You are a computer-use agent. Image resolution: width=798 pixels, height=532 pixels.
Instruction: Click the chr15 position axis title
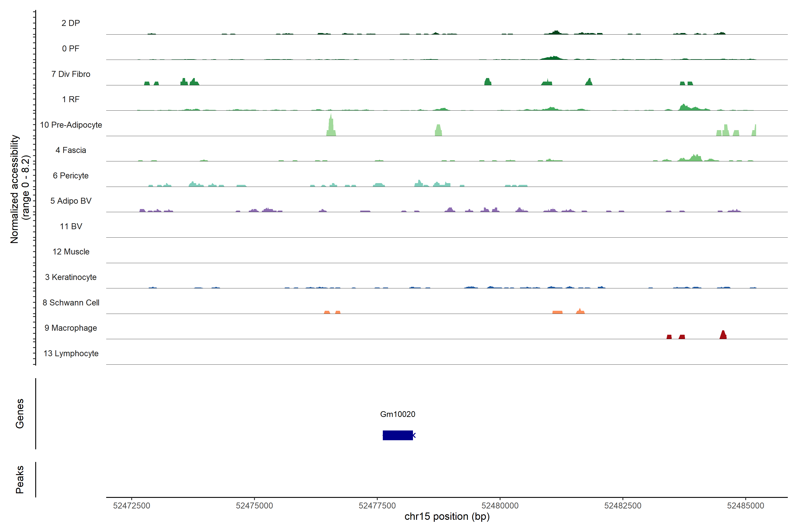click(x=447, y=517)
